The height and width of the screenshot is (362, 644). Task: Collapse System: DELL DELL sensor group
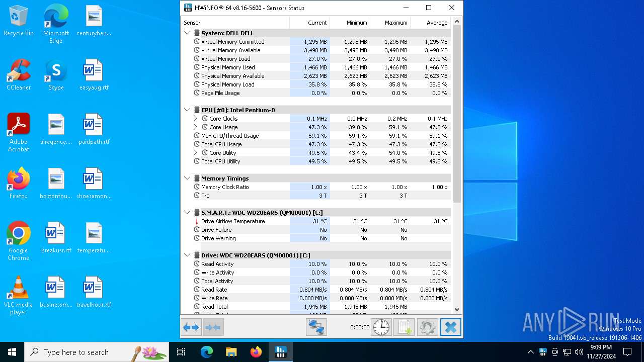pyautogui.click(x=187, y=33)
